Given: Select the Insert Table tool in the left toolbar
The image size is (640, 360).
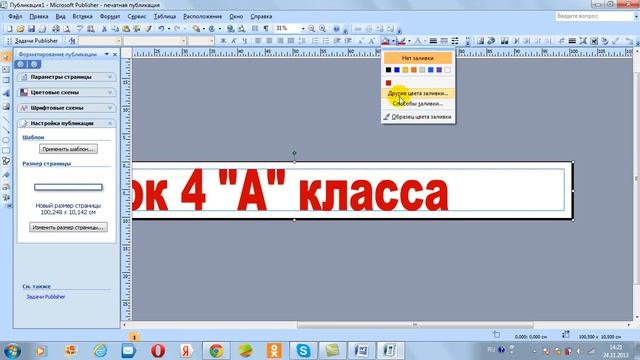Looking at the screenshot, I should click(6, 80).
